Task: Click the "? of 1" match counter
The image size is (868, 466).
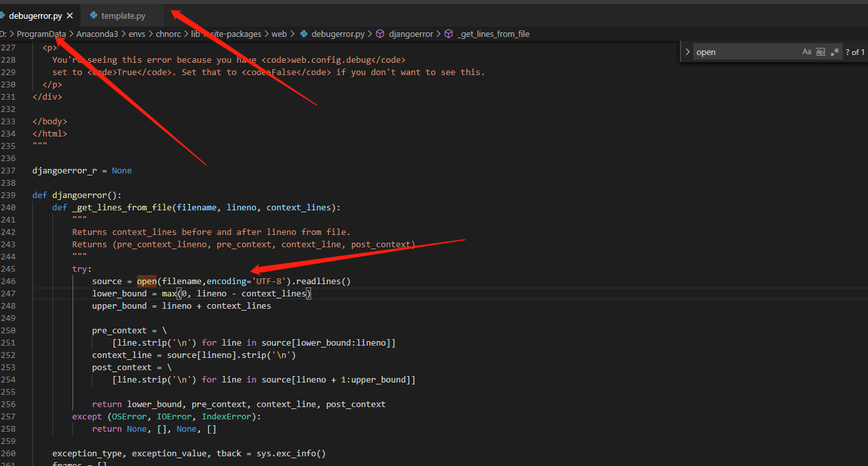Action: (855, 52)
